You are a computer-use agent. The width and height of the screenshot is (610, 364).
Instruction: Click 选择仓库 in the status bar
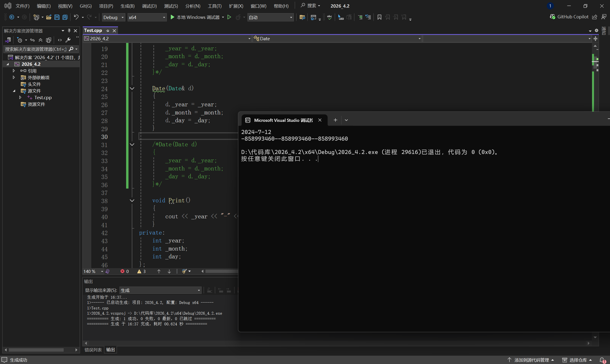578,360
